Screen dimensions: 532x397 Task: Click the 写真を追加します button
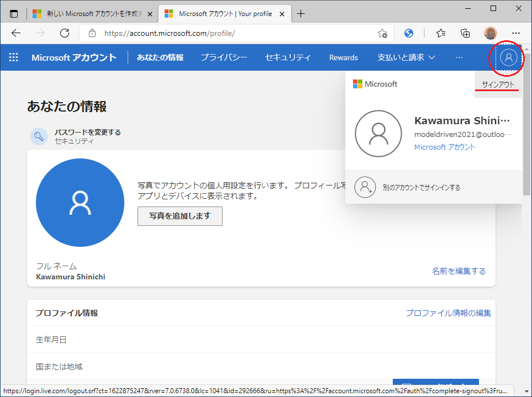tap(180, 216)
